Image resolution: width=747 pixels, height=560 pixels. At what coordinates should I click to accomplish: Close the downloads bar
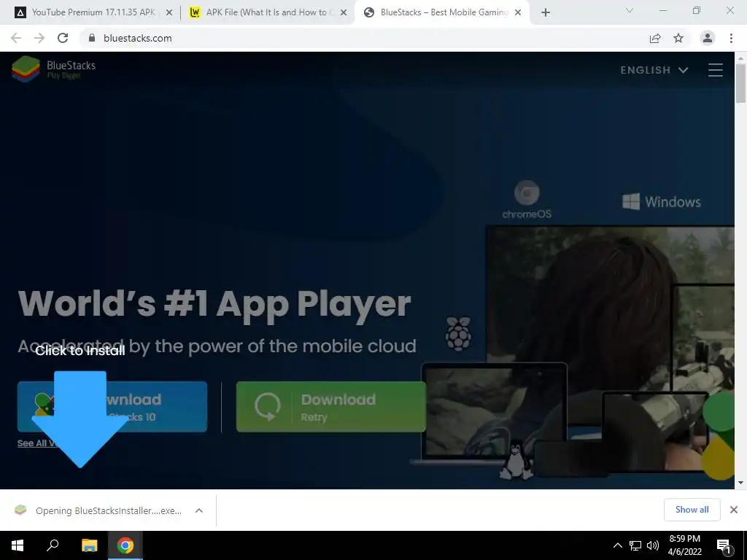734,510
